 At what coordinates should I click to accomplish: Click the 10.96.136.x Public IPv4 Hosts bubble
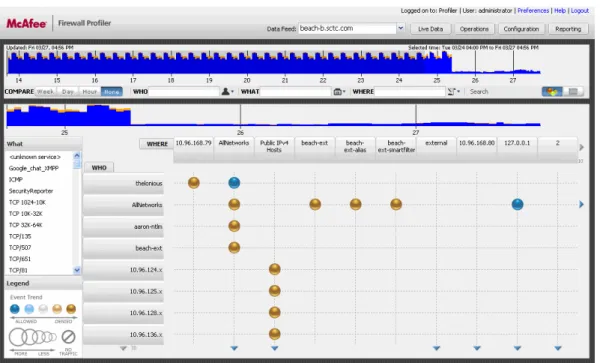274,334
